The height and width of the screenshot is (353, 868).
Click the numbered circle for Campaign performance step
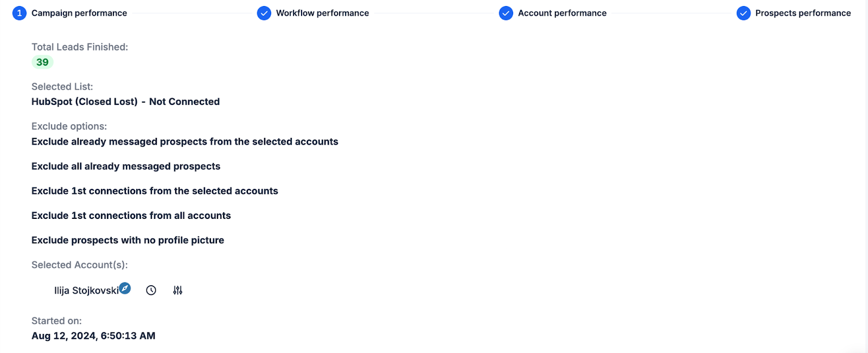click(x=20, y=13)
